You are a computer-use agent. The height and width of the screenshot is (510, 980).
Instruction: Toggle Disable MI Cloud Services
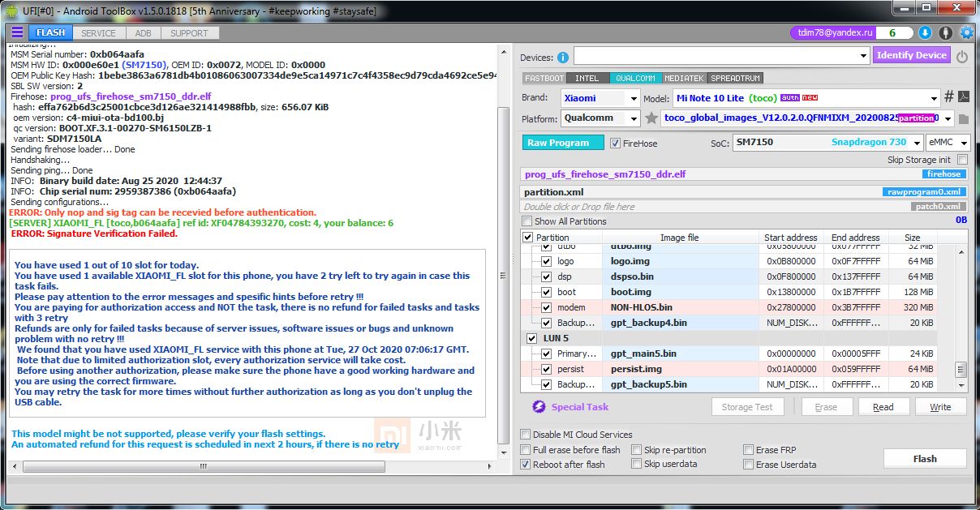click(526, 435)
